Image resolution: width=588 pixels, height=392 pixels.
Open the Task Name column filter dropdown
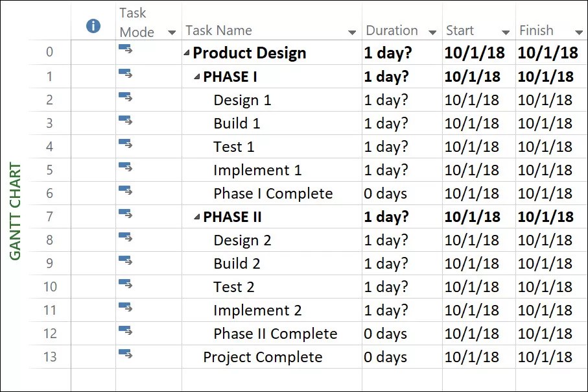352,32
